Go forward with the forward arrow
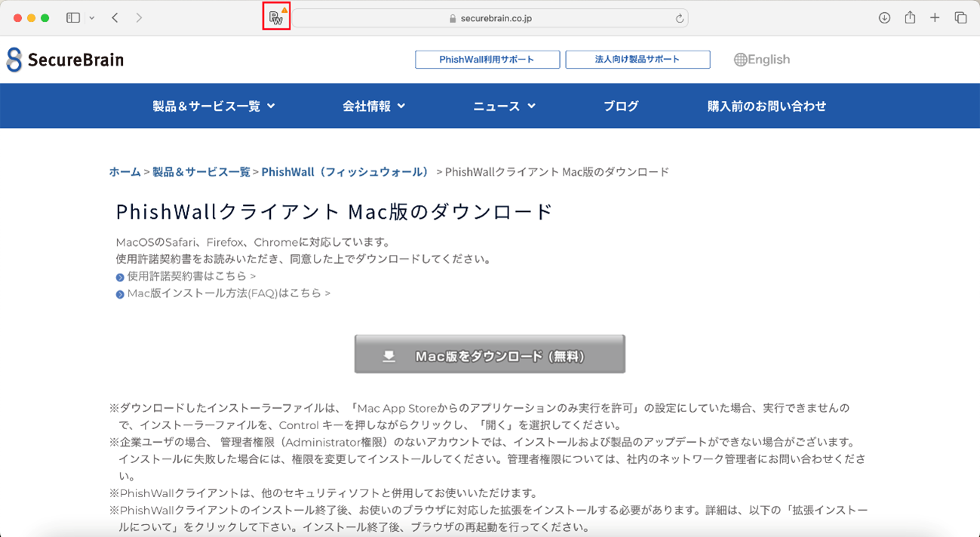The width and height of the screenshot is (980, 537). click(139, 17)
